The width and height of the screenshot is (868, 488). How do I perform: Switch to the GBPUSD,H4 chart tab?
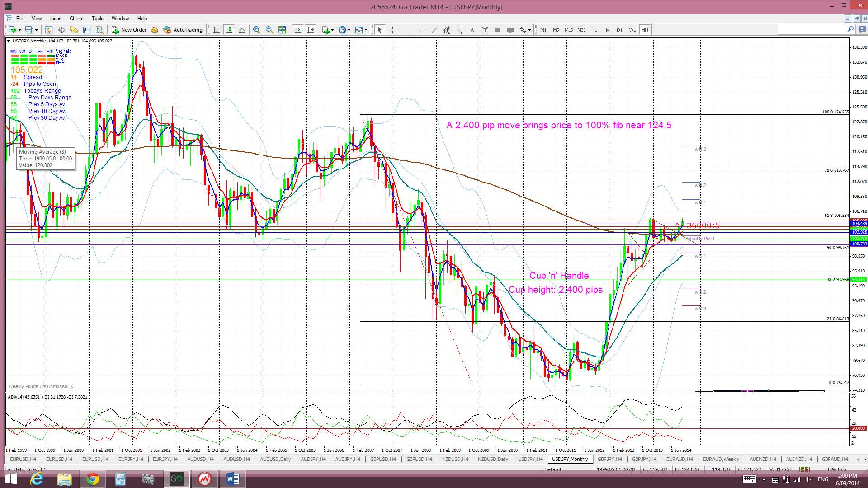coord(382,459)
